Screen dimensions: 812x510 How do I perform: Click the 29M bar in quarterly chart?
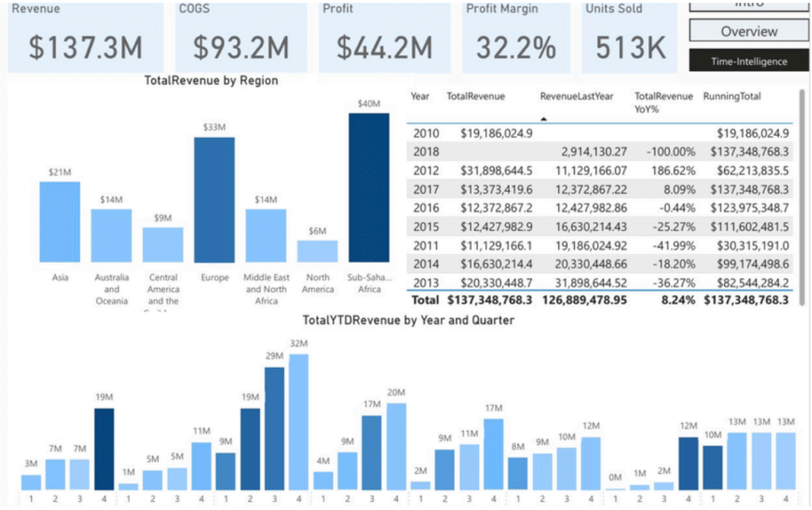tap(274, 428)
